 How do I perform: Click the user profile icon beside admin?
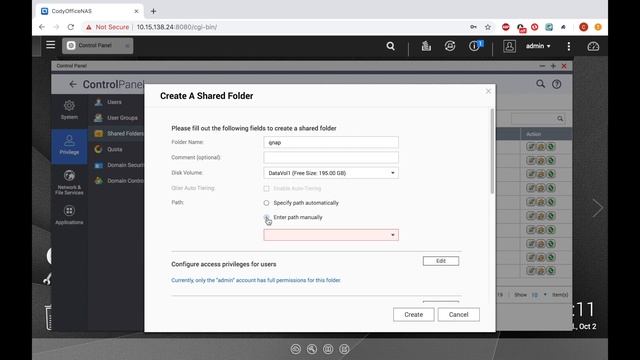point(509,46)
